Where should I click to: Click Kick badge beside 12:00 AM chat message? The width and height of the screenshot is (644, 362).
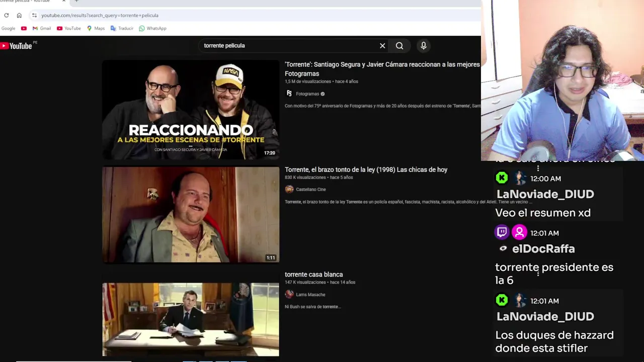click(502, 178)
